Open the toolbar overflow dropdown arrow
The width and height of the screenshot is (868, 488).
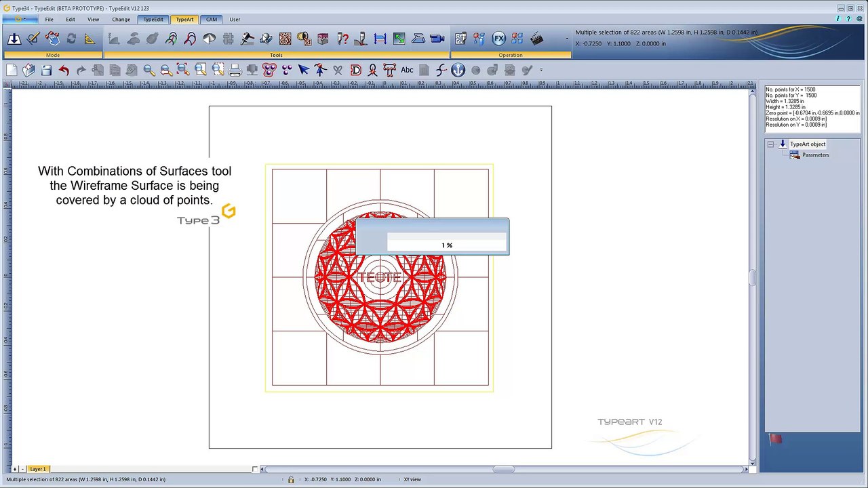540,70
